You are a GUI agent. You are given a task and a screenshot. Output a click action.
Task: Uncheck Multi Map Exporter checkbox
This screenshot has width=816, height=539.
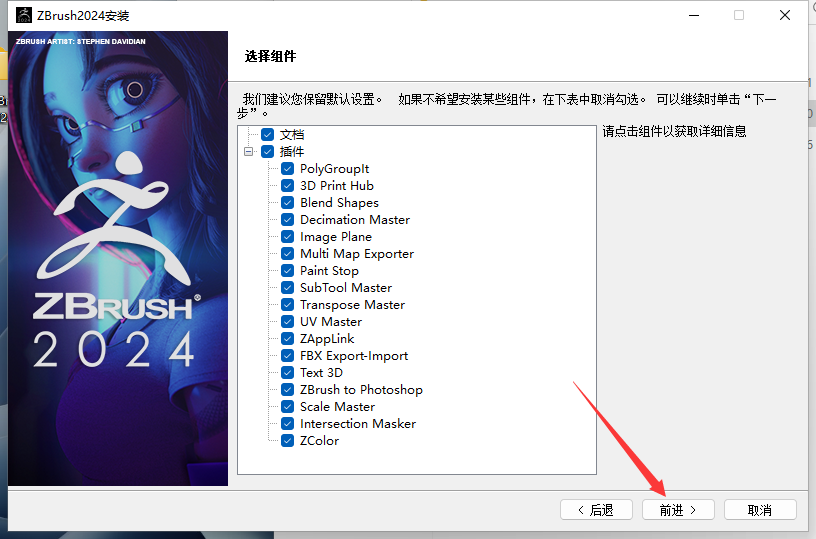click(x=287, y=253)
